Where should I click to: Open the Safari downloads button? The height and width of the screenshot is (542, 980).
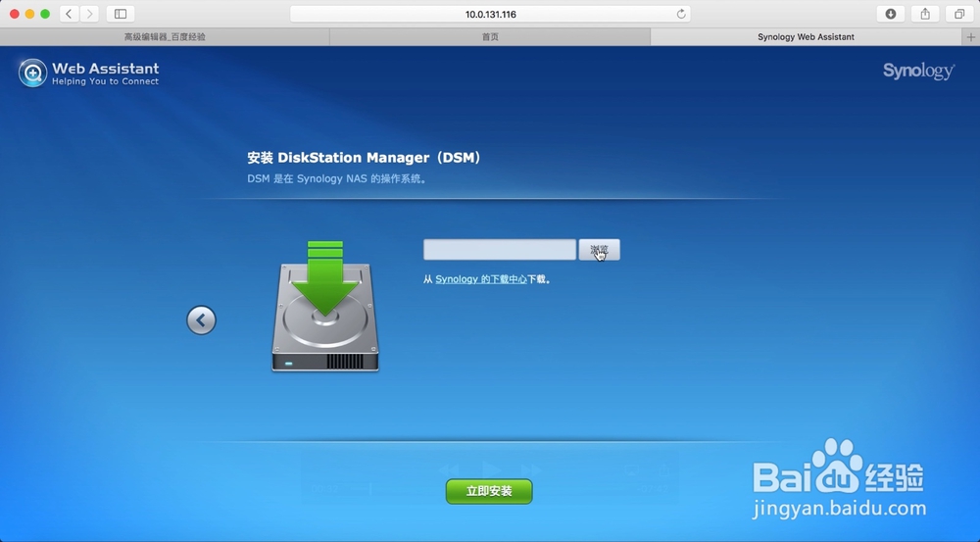891,14
